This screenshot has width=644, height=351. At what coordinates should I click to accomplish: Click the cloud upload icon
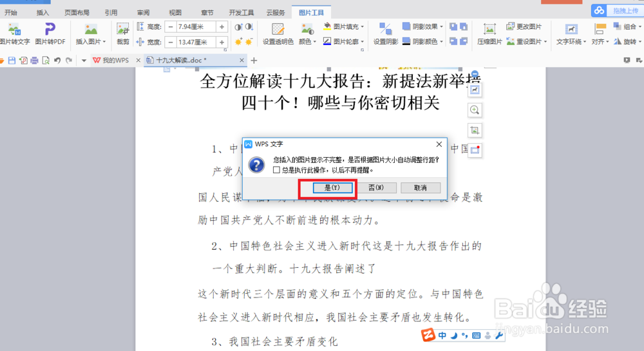599,11
